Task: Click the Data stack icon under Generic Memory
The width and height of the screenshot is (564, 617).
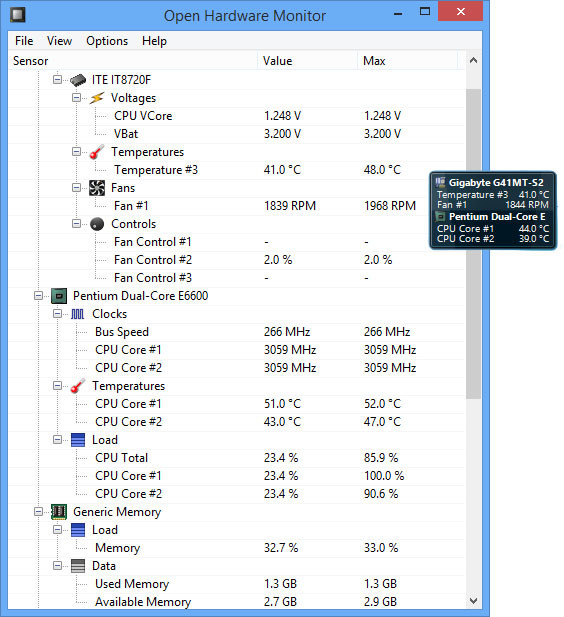Action: coord(78,566)
